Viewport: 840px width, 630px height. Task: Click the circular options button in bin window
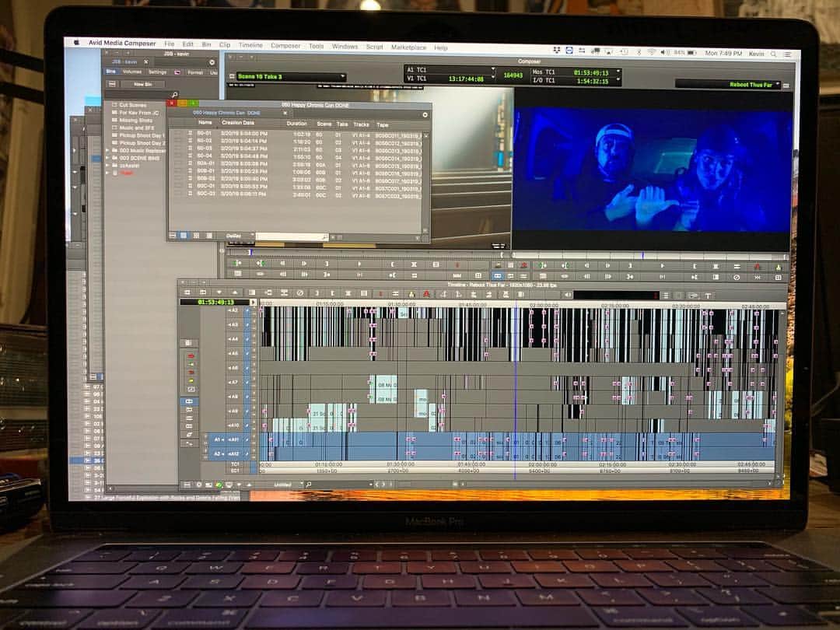[x=425, y=114]
